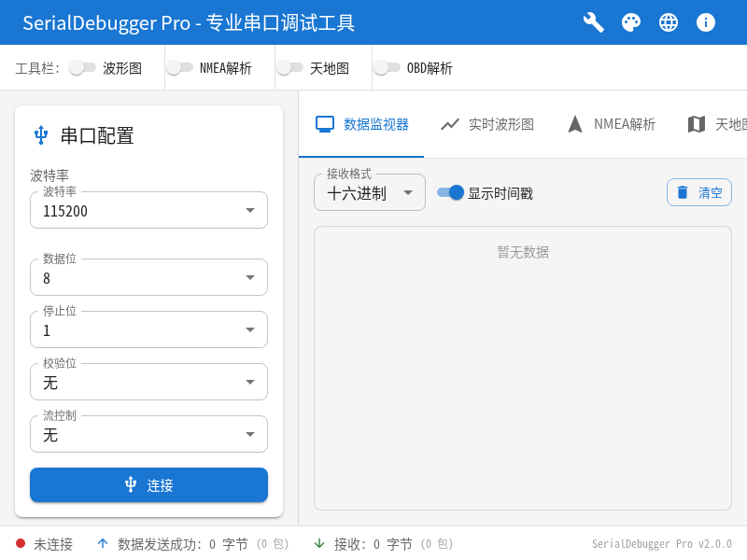
Task: Click the theme palette icon at top
Action: (x=631, y=22)
